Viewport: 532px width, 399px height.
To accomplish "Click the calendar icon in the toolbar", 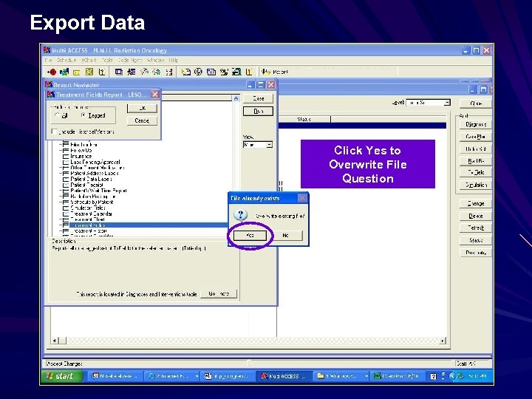I will pos(211,72).
